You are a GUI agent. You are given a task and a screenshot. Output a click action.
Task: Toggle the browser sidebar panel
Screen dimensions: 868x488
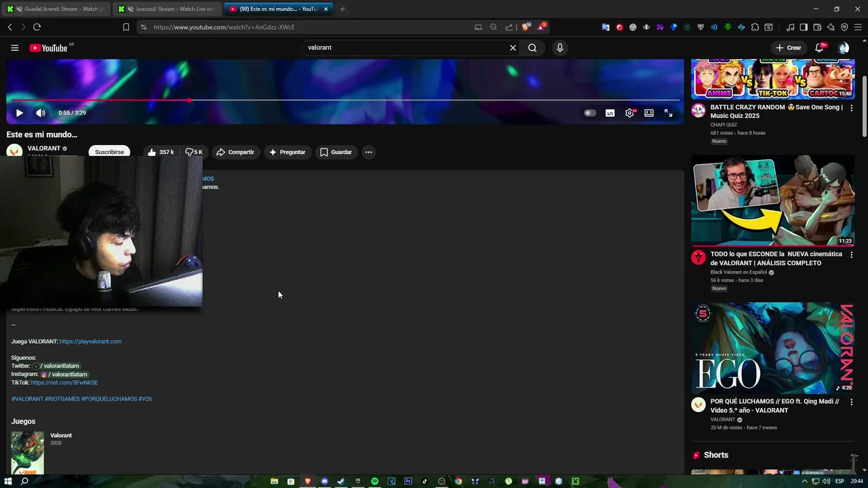pos(804,27)
